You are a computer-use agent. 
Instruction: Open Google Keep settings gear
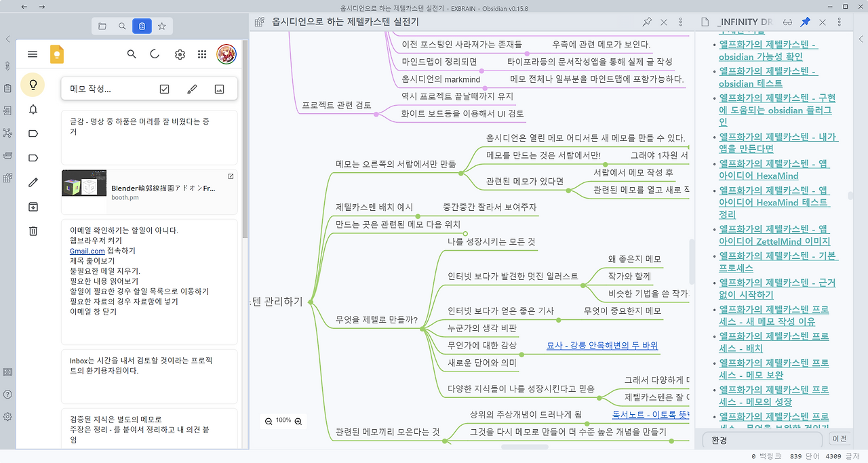[x=180, y=54]
